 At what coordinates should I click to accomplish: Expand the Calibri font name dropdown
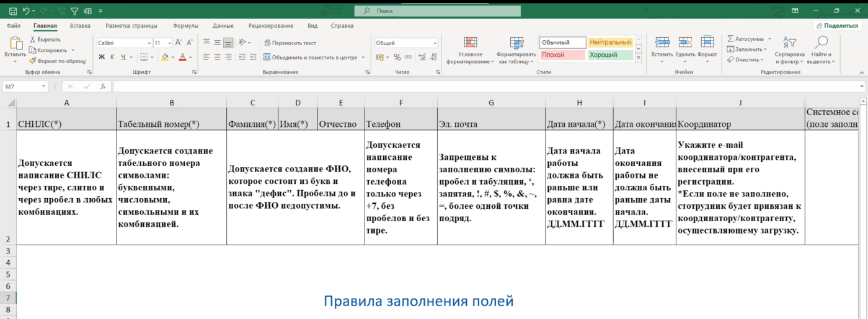149,43
